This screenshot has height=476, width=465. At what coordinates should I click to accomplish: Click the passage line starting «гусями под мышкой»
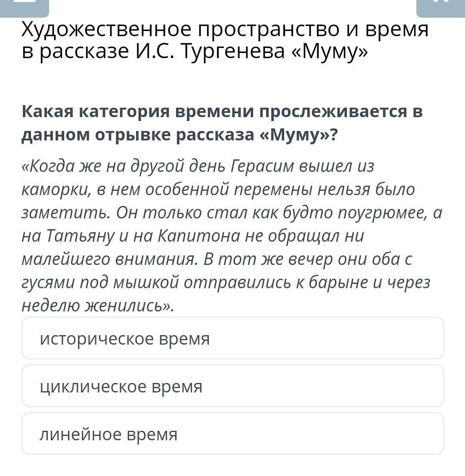point(226,283)
